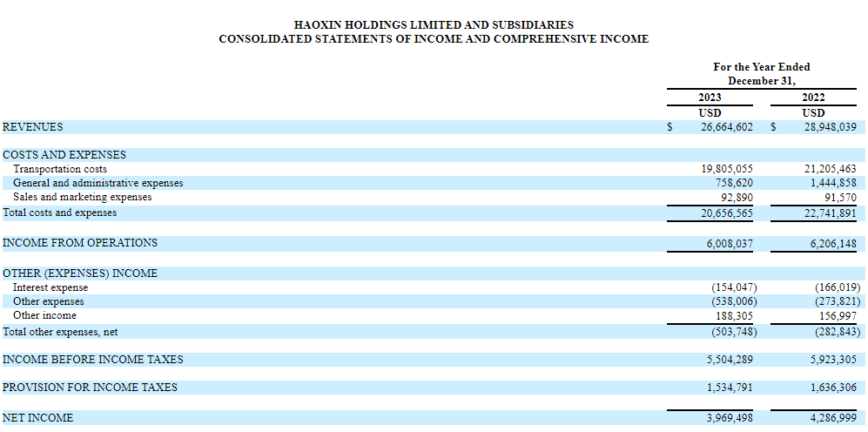Click the Transportation costs label

[60, 168]
